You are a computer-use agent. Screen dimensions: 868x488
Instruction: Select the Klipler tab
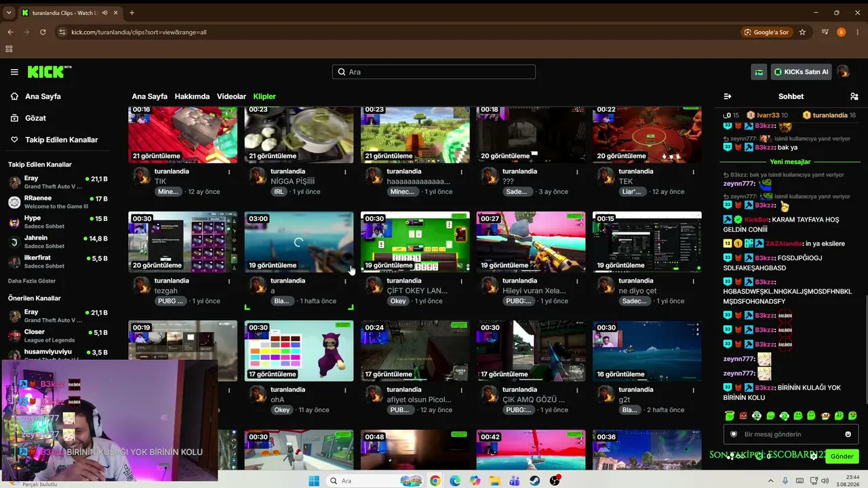pyautogui.click(x=264, y=96)
